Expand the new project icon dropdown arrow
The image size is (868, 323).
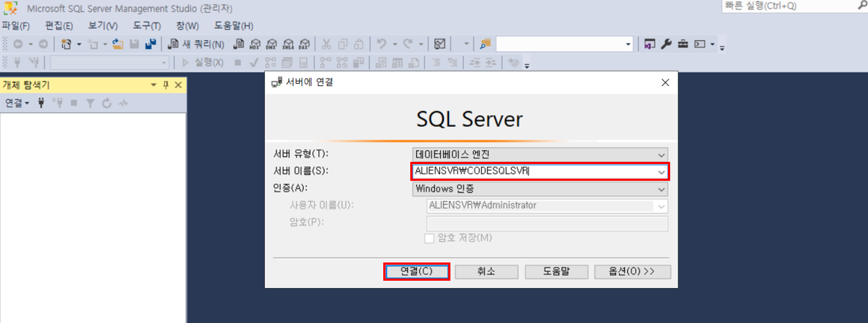coord(79,44)
